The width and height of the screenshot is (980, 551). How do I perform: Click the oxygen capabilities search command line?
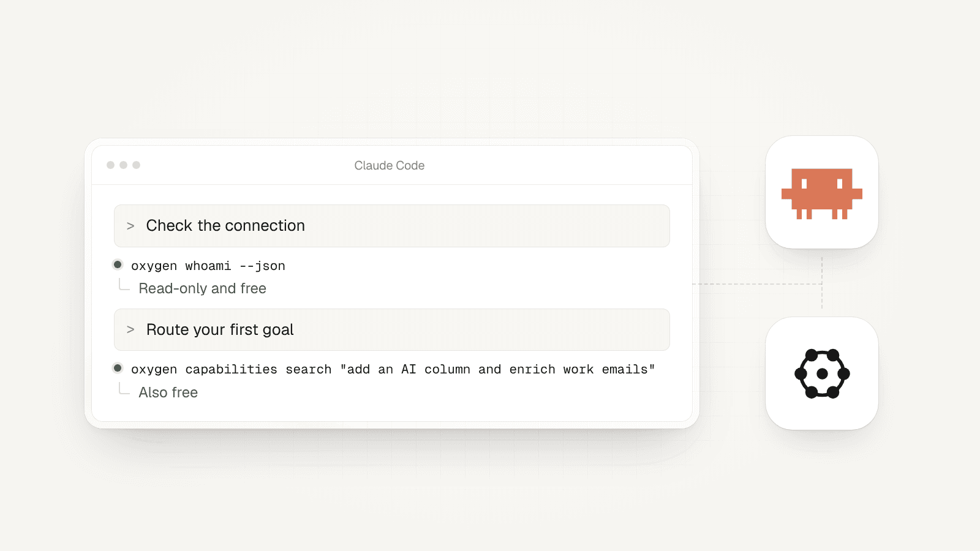point(393,369)
